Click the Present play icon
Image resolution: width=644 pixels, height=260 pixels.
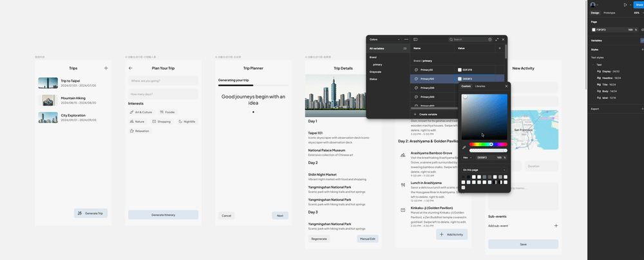(x=625, y=5)
